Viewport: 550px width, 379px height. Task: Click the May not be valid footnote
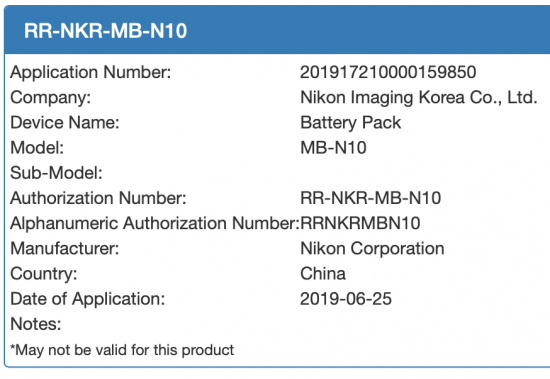(122, 350)
